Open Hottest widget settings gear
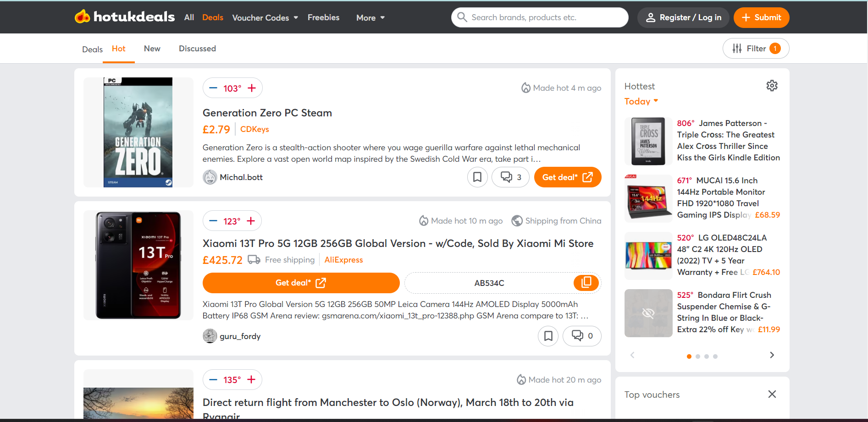The width and height of the screenshot is (868, 422). tap(772, 86)
